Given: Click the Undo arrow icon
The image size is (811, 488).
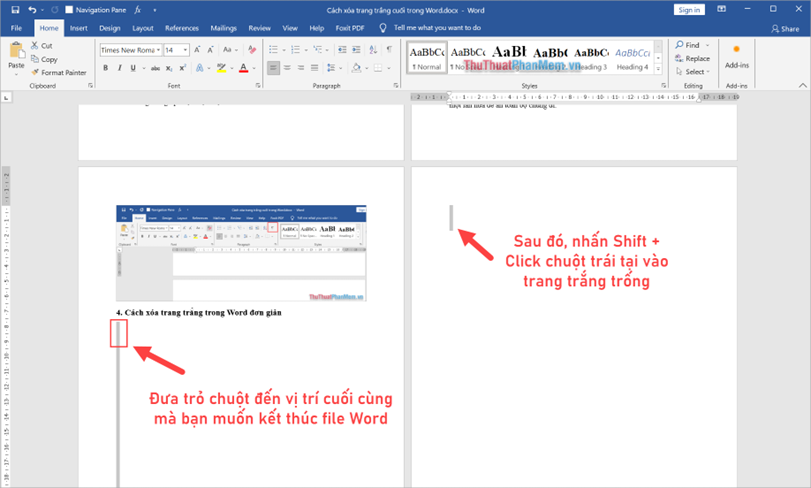Looking at the screenshot, I should [32, 10].
